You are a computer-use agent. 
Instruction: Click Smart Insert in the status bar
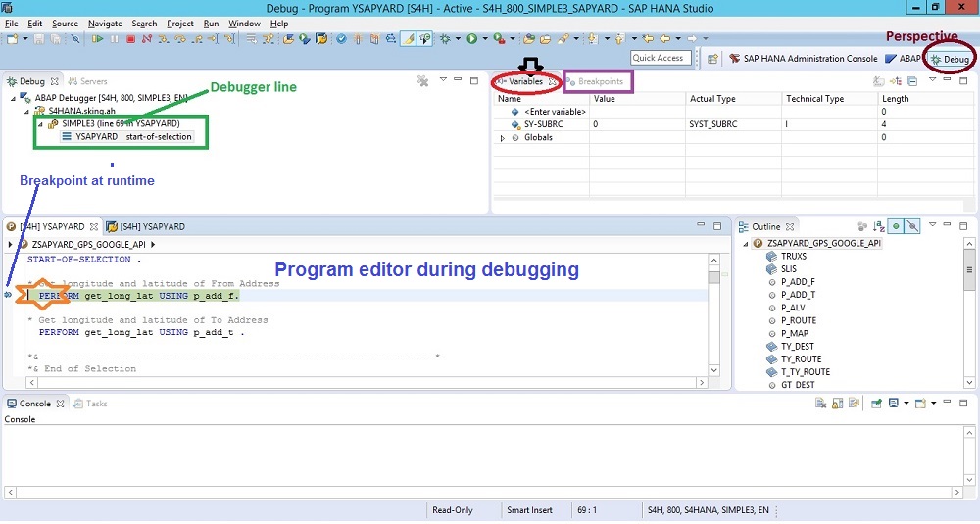(x=529, y=510)
